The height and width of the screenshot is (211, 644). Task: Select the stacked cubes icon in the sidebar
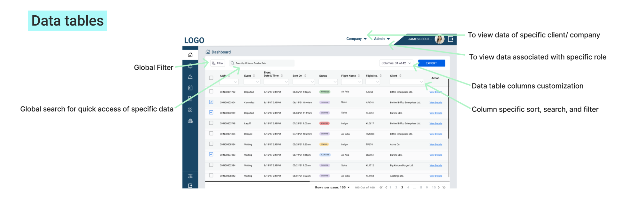pos(190,121)
